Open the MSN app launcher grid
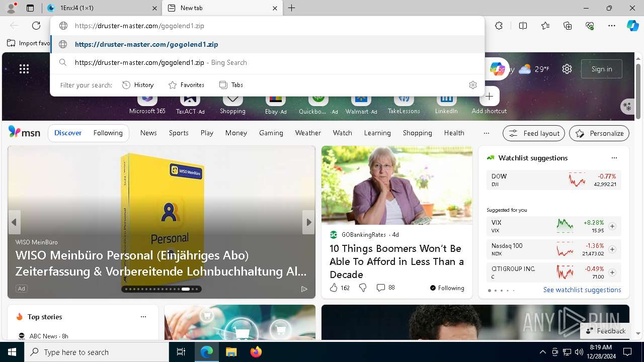The width and height of the screenshot is (644, 362). tap(24, 69)
